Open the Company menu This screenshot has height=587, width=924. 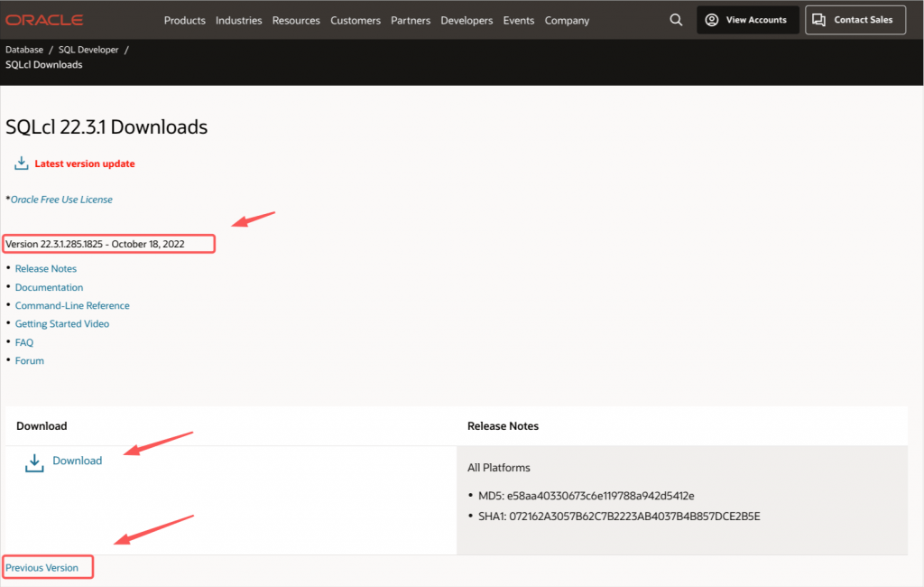point(567,20)
